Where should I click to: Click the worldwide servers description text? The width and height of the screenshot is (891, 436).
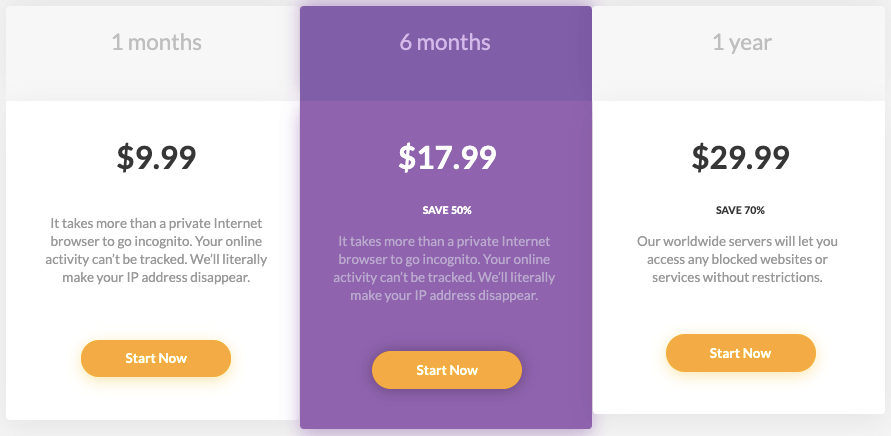(737, 259)
